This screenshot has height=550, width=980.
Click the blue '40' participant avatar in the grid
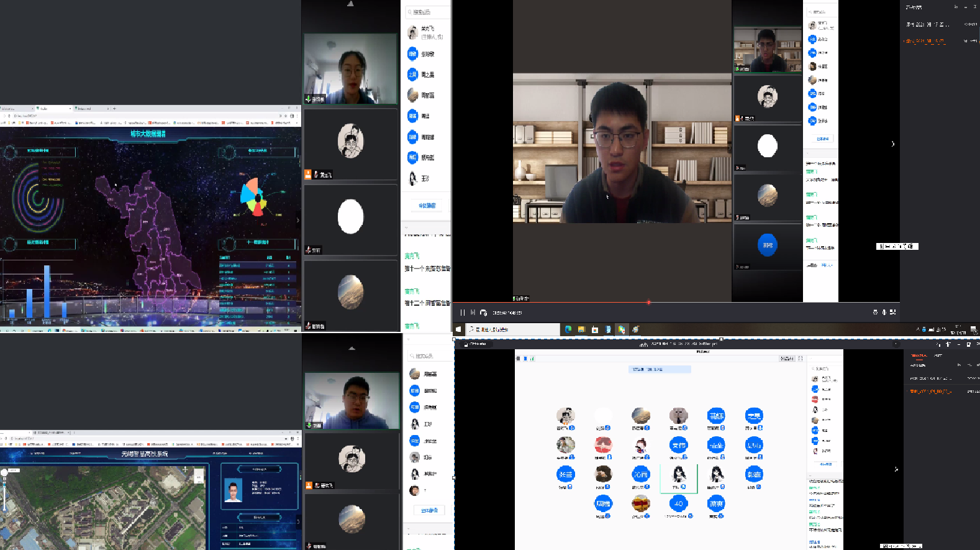tap(678, 504)
